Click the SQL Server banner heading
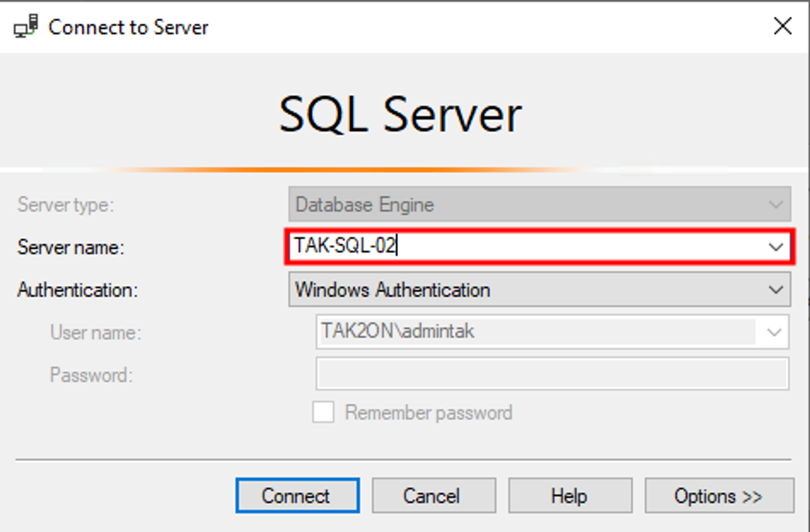Image resolution: width=810 pixels, height=532 pixels. coord(400,114)
